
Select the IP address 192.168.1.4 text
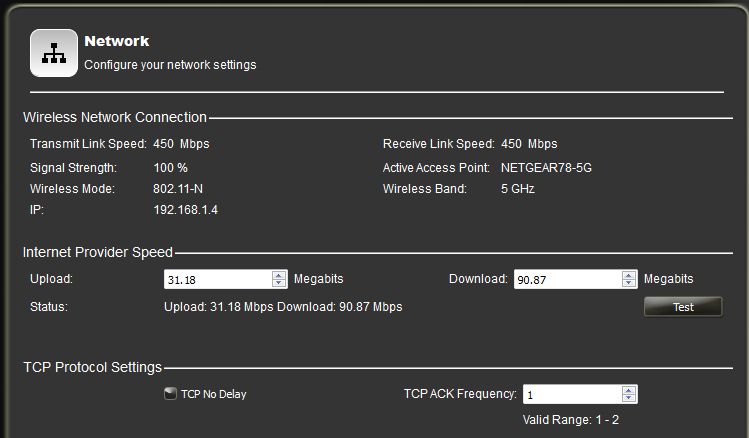pyautogui.click(x=186, y=210)
